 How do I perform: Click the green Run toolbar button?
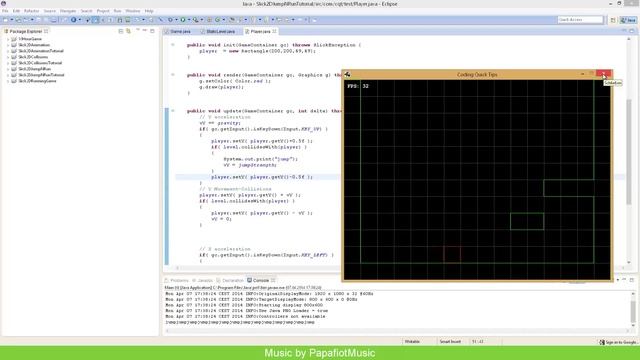point(183,20)
